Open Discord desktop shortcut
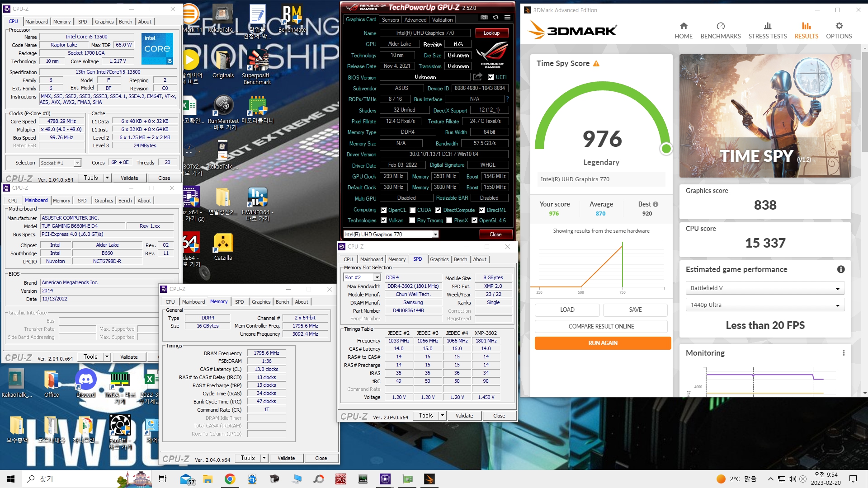Image resolution: width=868 pixels, height=488 pixels. (x=86, y=384)
